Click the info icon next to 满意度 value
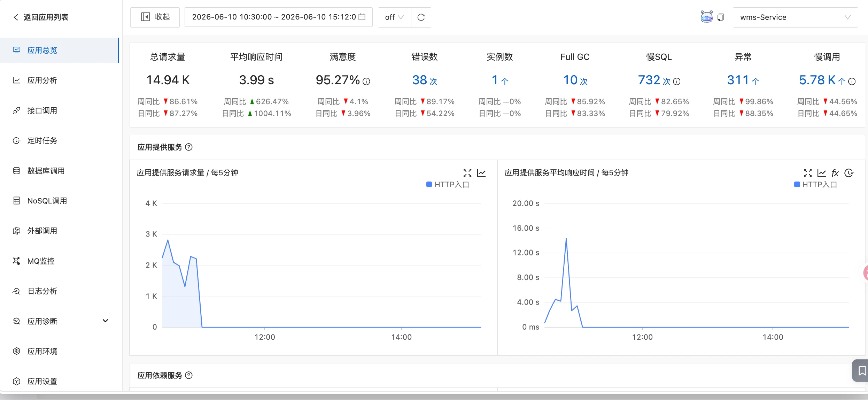The height and width of the screenshot is (400, 868). pyautogui.click(x=366, y=82)
